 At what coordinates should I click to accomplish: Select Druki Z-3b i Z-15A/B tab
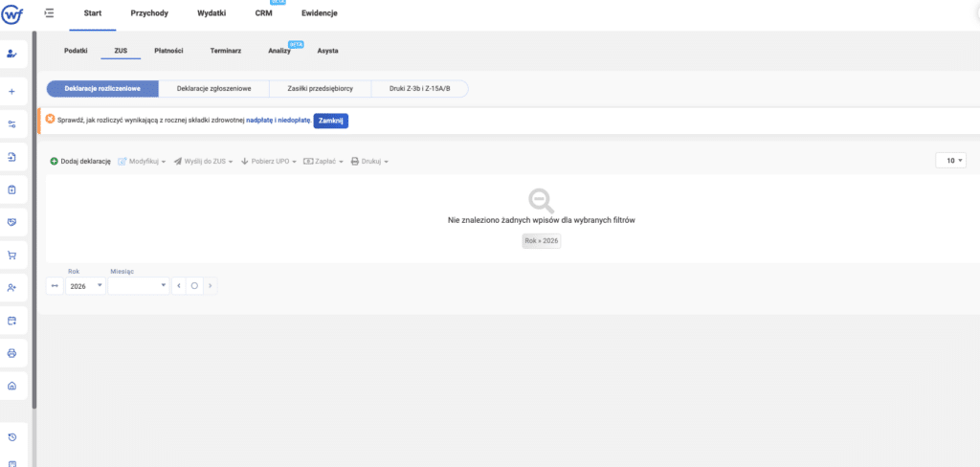(x=419, y=89)
